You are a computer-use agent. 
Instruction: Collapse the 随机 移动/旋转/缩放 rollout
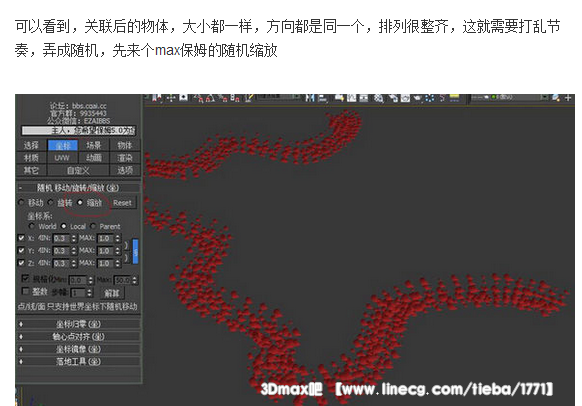(78, 188)
